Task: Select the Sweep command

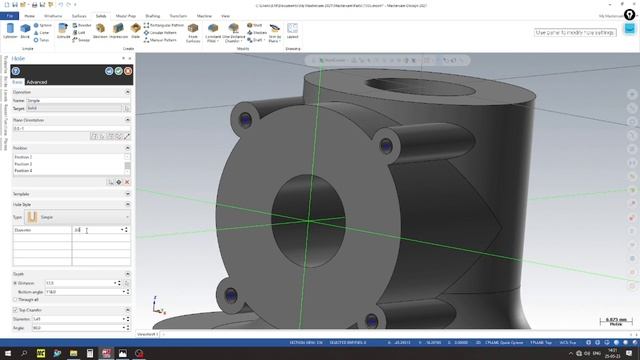Action: click(x=81, y=40)
